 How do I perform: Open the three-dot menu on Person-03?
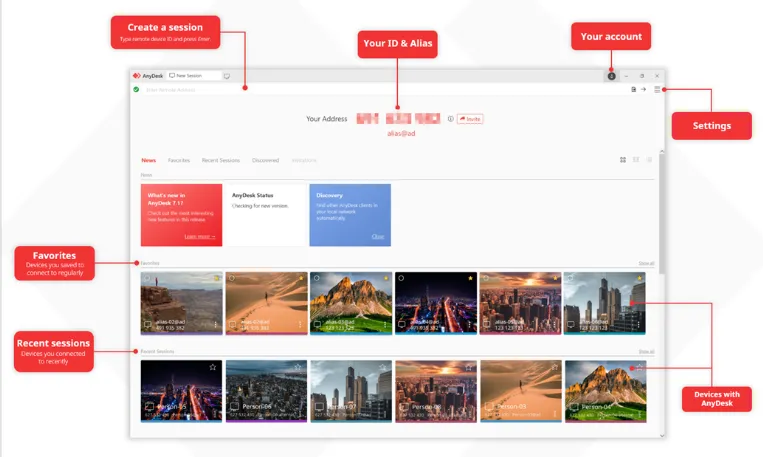pyautogui.click(x=555, y=414)
